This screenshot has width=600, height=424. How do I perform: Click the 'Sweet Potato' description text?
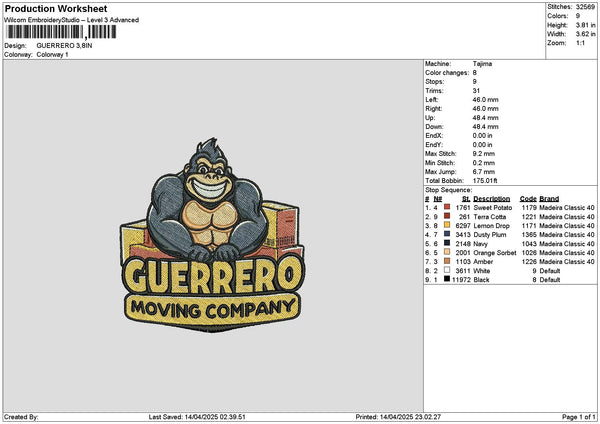(x=492, y=207)
